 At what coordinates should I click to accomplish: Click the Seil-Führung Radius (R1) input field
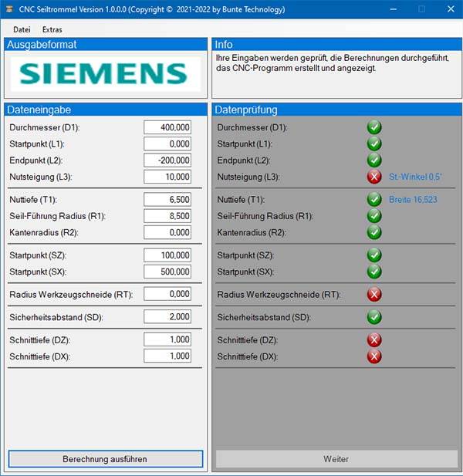coord(167,216)
